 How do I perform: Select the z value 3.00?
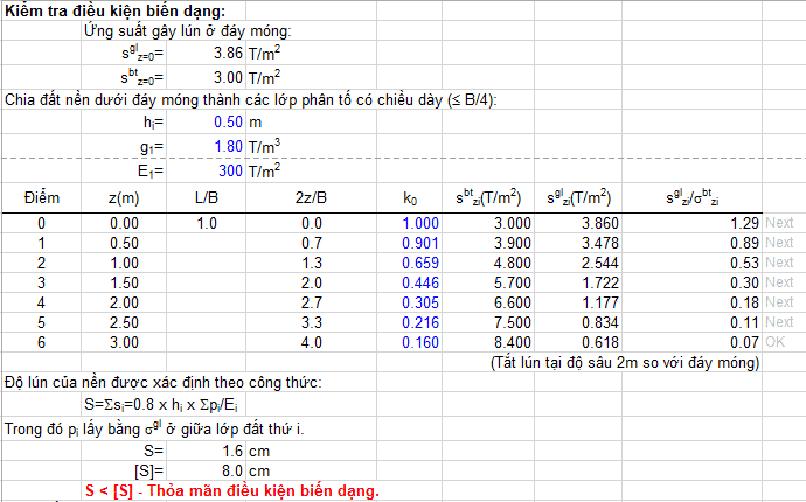coord(124,343)
